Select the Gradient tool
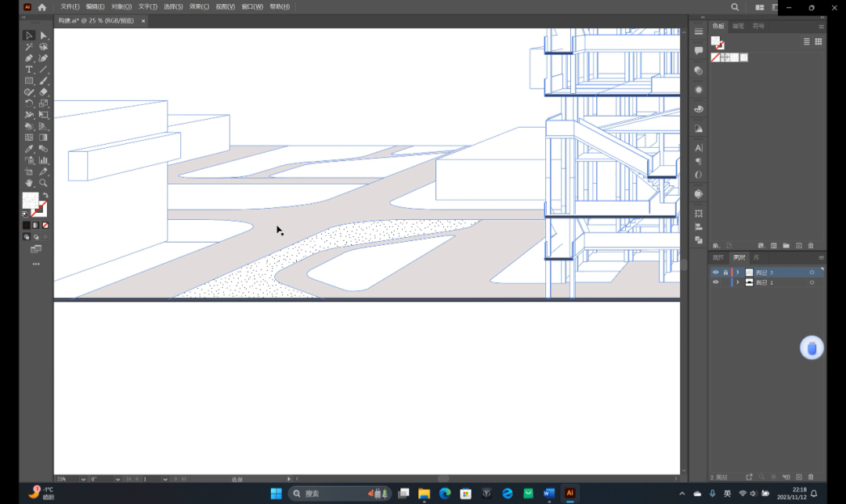Screen dimensions: 846x504 [x=44, y=138]
